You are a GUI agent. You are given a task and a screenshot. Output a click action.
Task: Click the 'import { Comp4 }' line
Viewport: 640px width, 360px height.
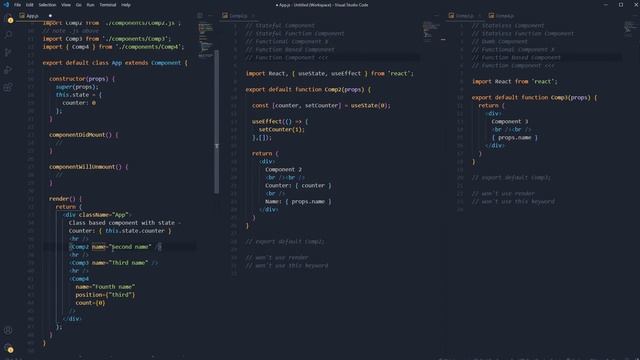click(x=113, y=47)
